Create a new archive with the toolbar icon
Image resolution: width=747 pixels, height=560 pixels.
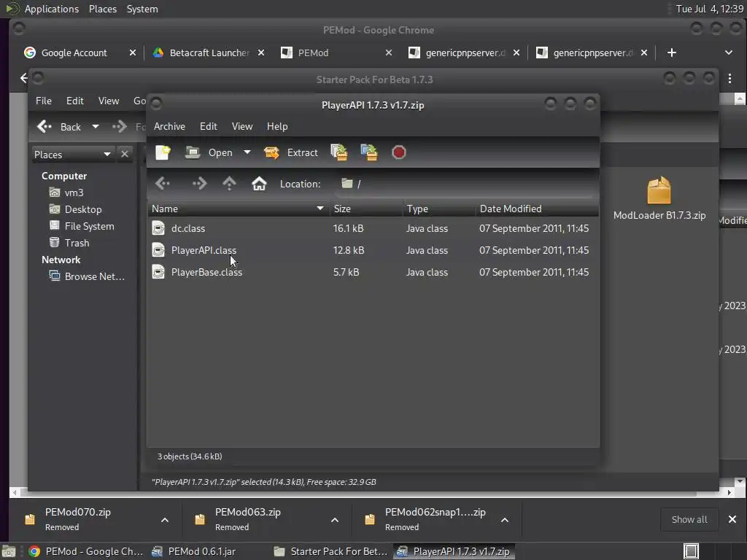point(163,152)
